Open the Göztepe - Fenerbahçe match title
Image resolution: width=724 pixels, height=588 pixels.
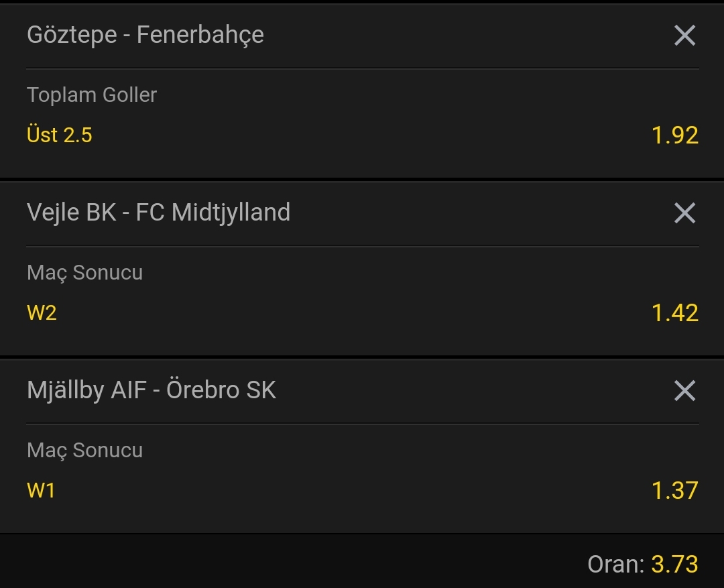point(145,36)
